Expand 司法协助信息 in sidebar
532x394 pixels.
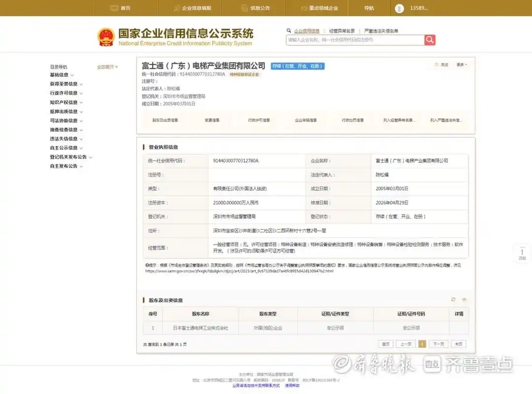point(66,121)
